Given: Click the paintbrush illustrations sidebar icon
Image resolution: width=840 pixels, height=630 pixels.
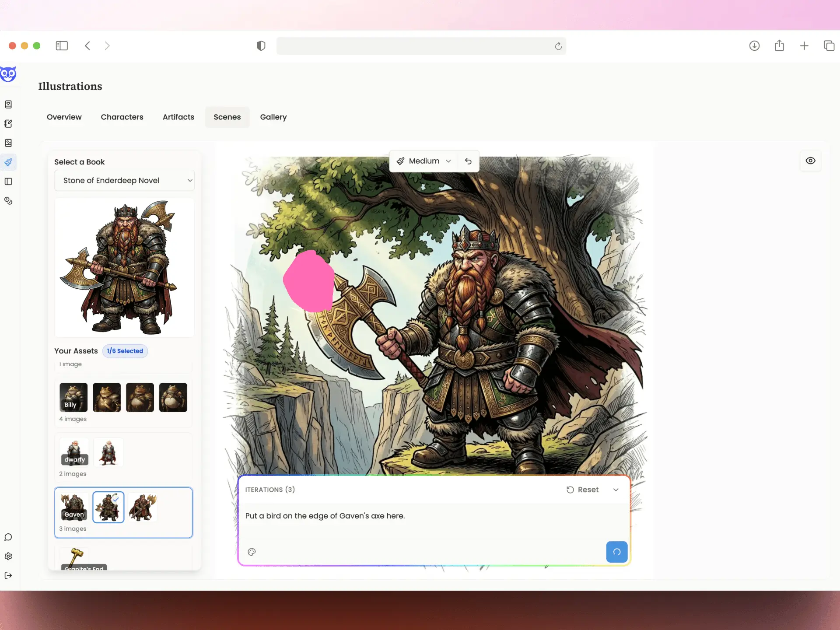Looking at the screenshot, I should click(x=8, y=162).
